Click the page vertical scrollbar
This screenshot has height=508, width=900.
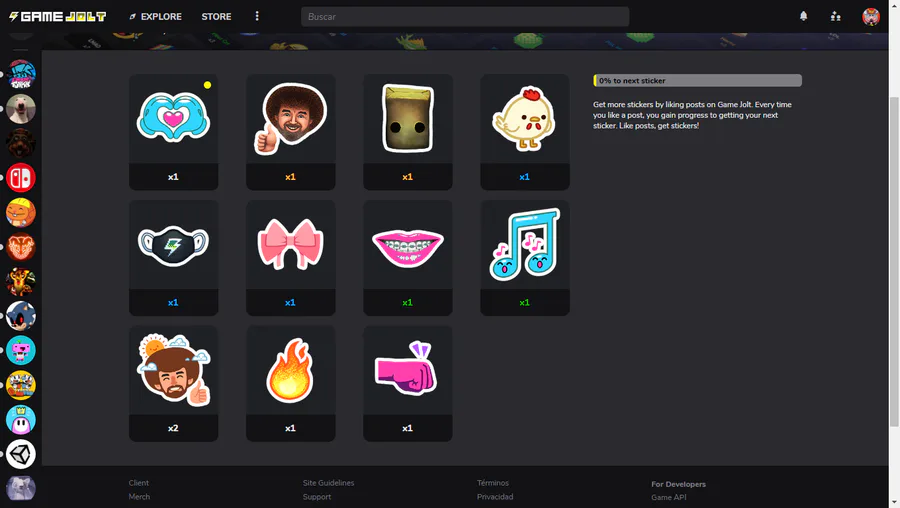[x=894, y=261]
